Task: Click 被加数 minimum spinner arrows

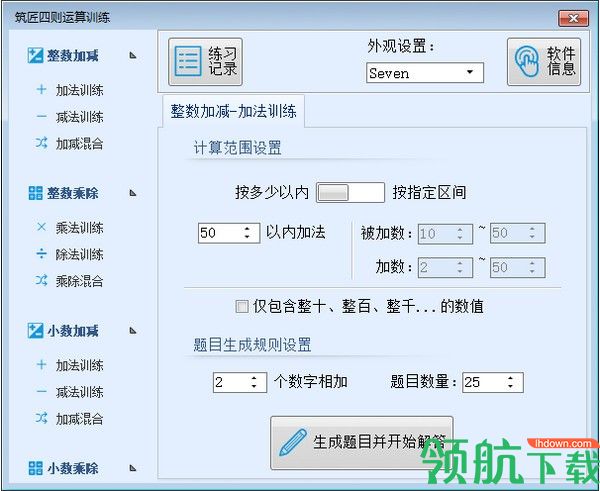Action: tap(460, 233)
